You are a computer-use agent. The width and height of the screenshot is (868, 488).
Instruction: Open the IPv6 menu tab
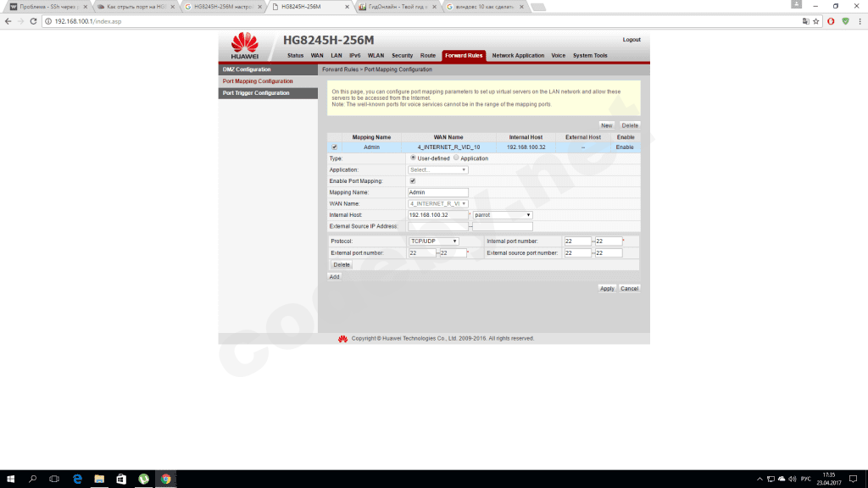(x=354, y=55)
